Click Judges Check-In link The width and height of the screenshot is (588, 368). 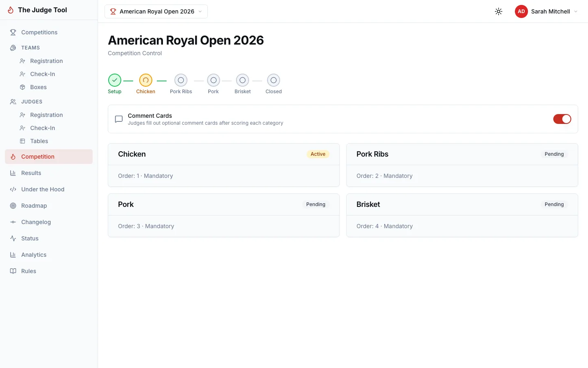tap(42, 128)
